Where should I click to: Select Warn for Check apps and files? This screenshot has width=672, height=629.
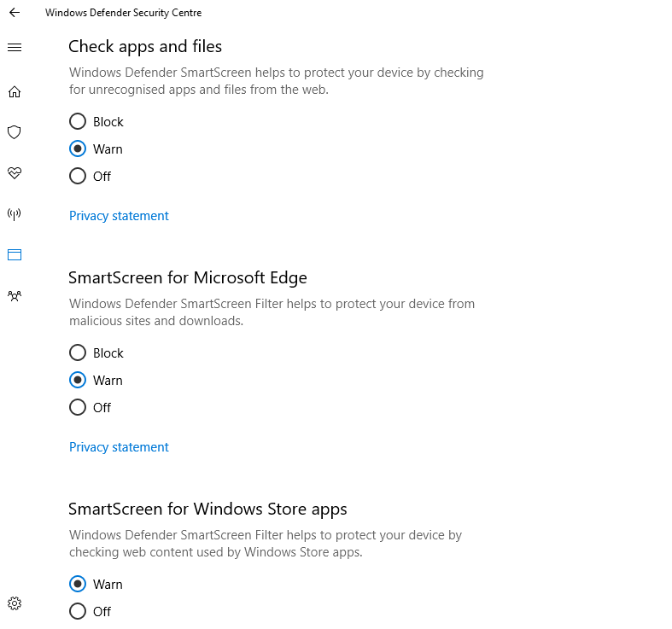pyautogui.click(x=78, y=149)
